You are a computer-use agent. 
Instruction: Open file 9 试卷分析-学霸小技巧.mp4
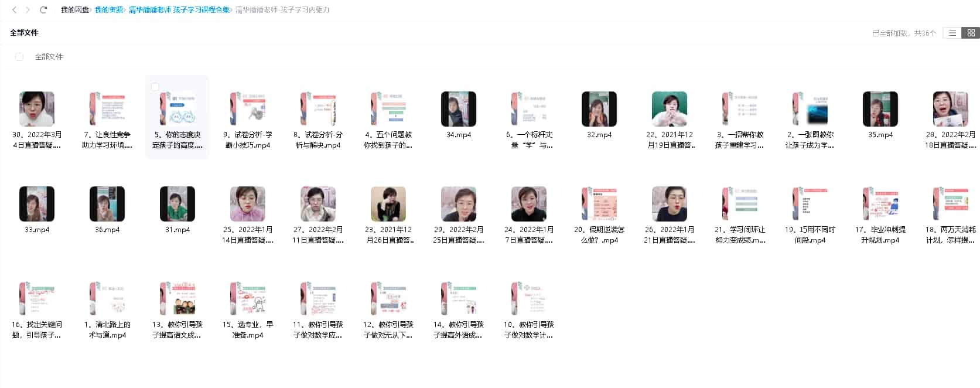coord(248,109)
